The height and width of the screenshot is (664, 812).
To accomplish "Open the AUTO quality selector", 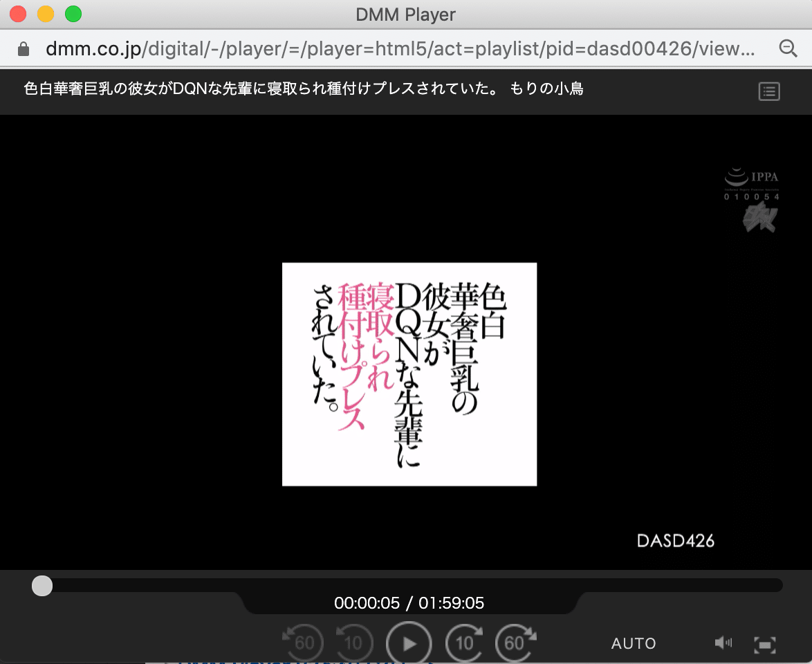I will point(634,643).
